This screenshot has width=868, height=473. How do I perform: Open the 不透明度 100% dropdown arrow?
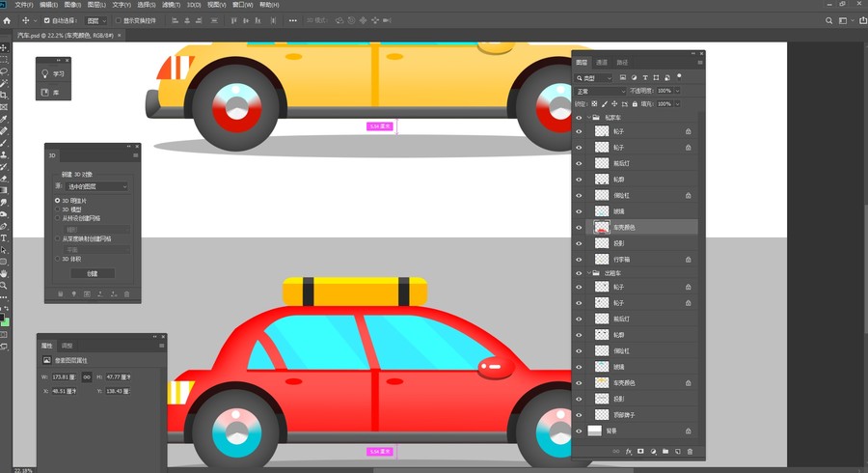point(677,91)
